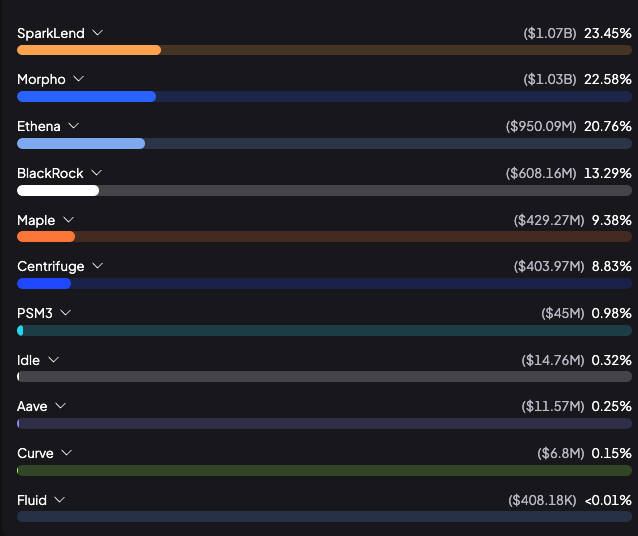
Task: Expand the Idle chevron
Action: [x=53, y=360]
